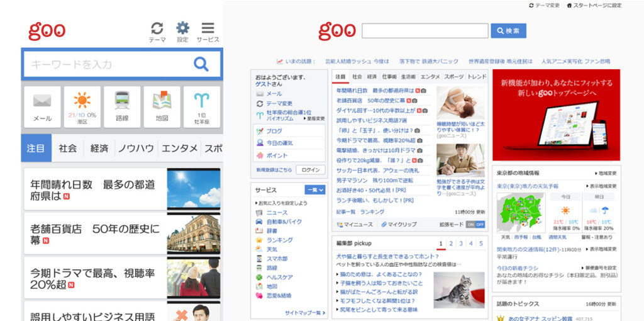This screenshot has width=644, height=321.
Task: Click 表示地域変更 next to traffic info
Action: 601,249
